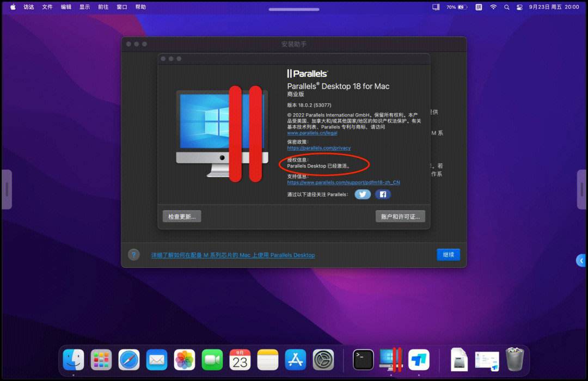Click the help question mark icon
Image resolution: width=588 pixels, height=381 pixels.
click(x=134, y=255)
